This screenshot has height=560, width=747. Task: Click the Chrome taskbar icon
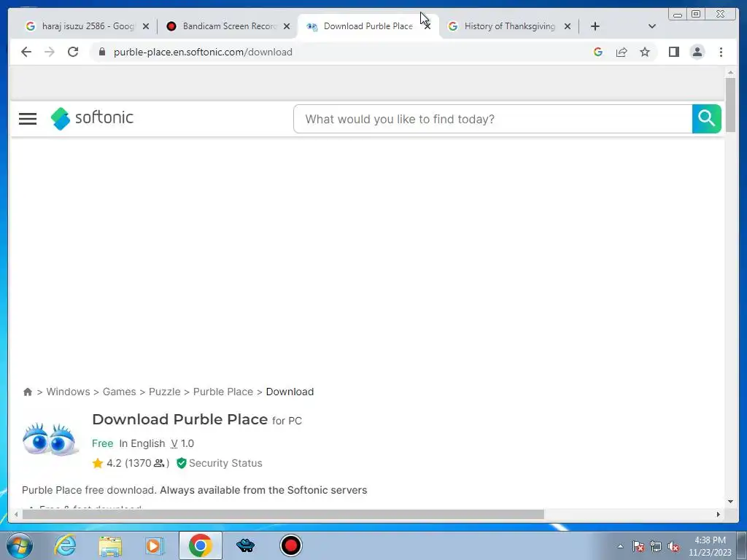pos(200,545)
